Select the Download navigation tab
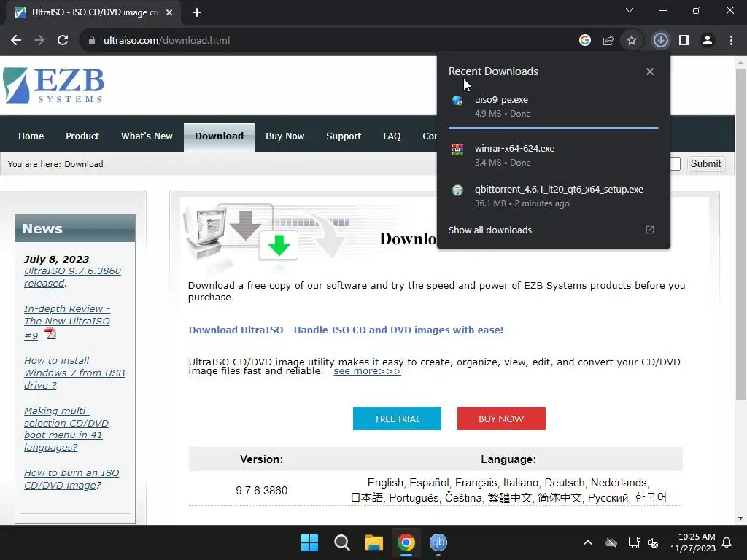Viewport: 747px width, 560px height. (x=219, y=136)
